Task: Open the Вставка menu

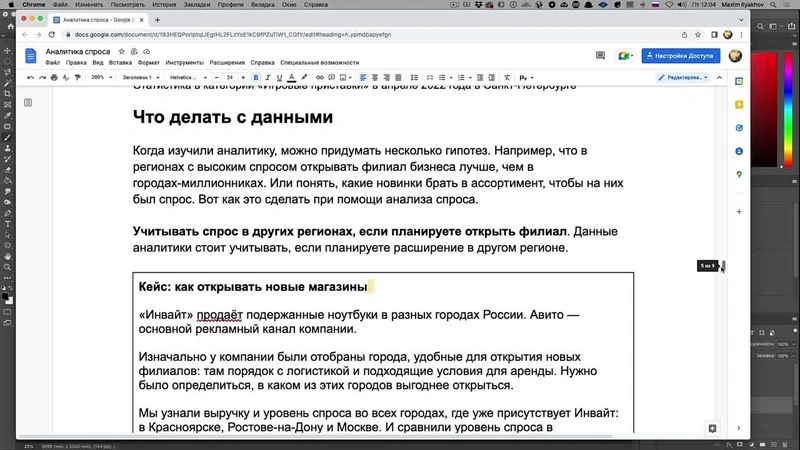Action: point(120,62)
